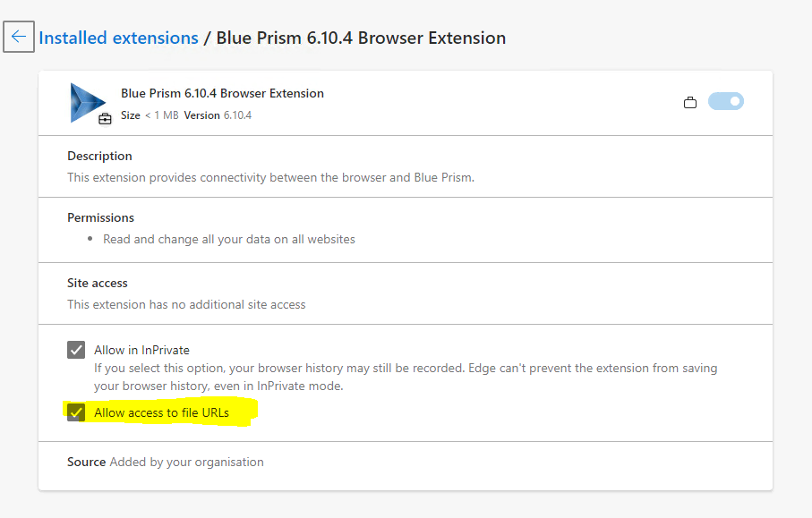The height and width of the screenshot is (518, 812).
Task: Toggle the Blue Prism extension on/off switch
Action: tap(725, 102)
